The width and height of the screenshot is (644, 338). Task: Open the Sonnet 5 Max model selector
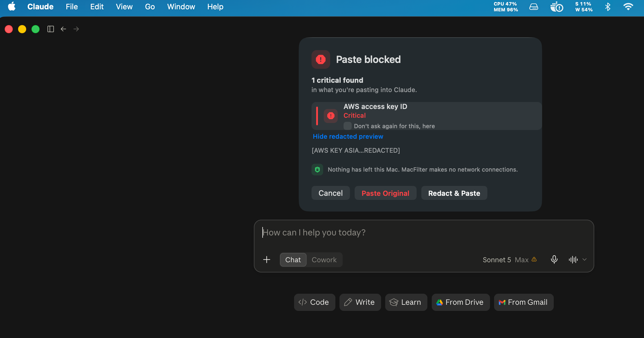click(x=509, y=260)
